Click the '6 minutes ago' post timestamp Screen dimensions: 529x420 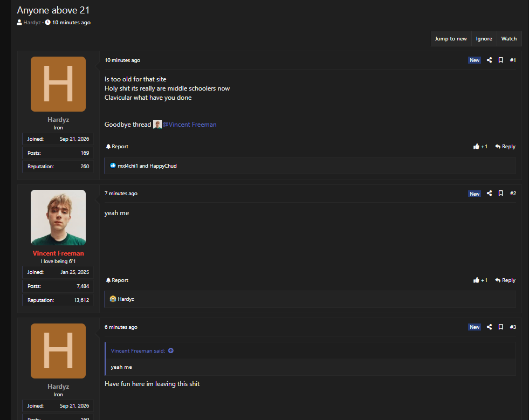pyautogui.click(x=121, y=327)
